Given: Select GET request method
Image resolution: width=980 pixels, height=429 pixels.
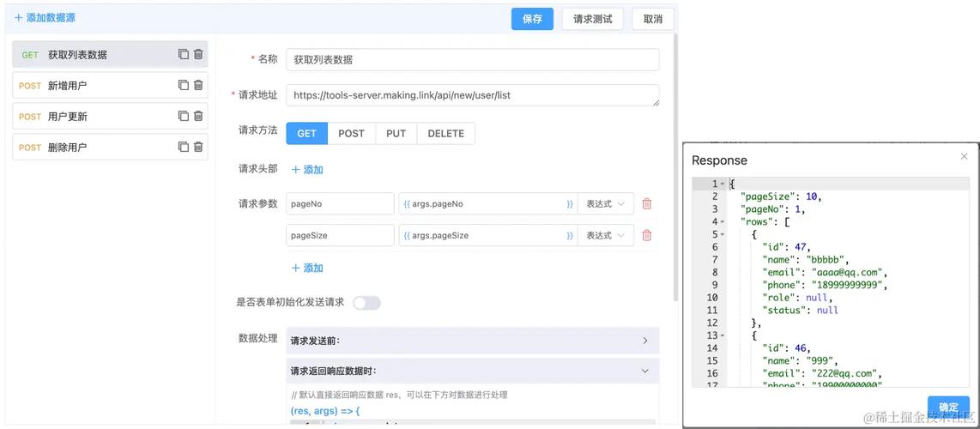Looking at the screenshot, I should point(306,133).
